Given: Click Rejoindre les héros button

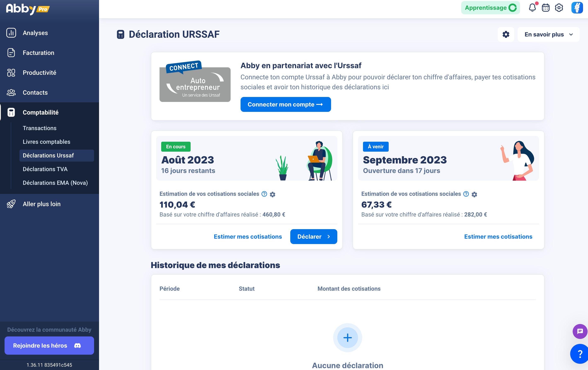Looking at the screenshot, I should pos(49,346).
